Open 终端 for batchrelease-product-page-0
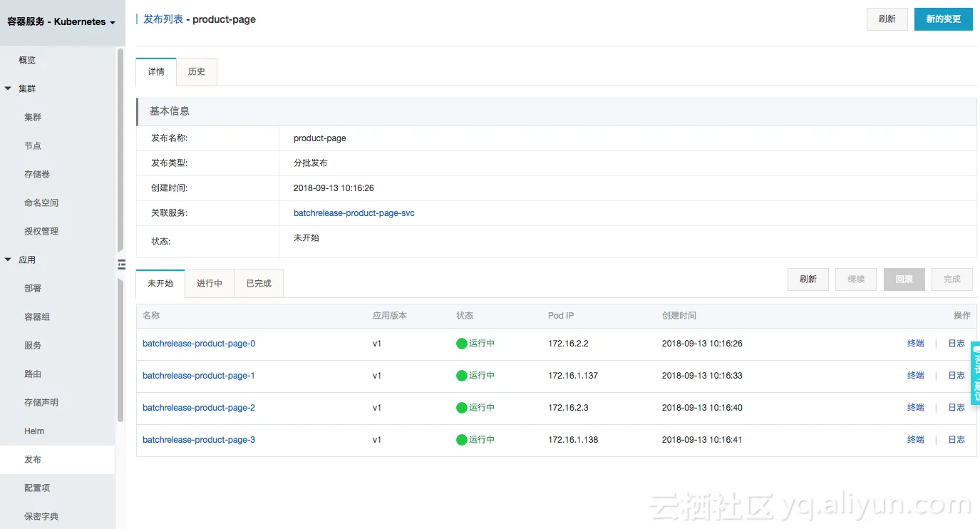 pos(916,344)
